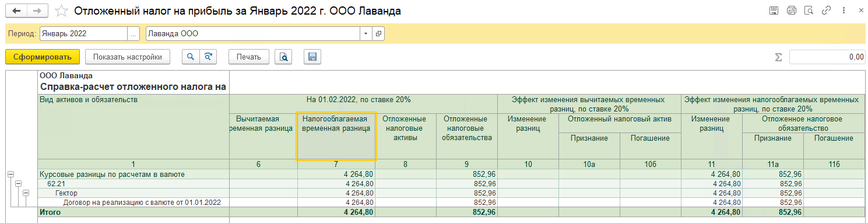Click column number 11б cell
Image resolution: width=868 pixels, height=223 pixels.
[834, 165]
